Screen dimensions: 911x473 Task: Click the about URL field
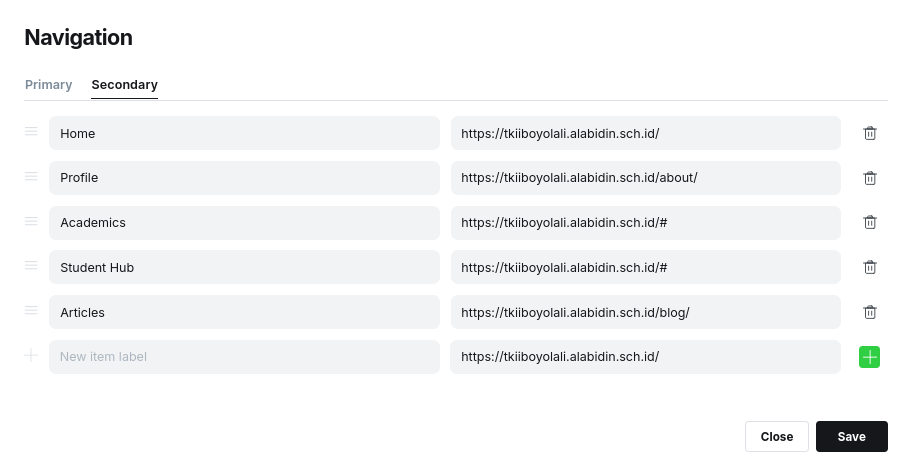click(645, 178)
